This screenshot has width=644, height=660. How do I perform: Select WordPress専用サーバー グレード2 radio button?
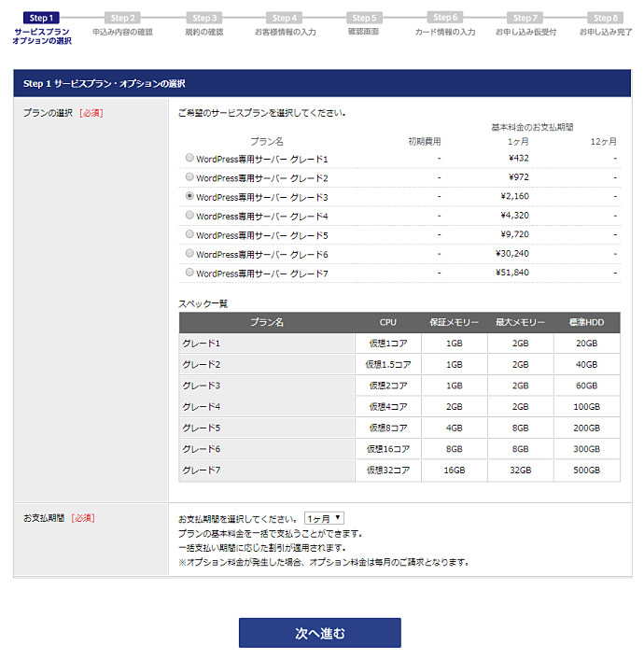190,177
